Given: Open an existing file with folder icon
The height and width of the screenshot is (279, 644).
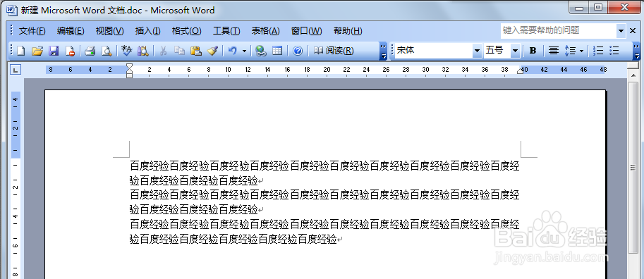Looking at the screenshot, I should tap(37, 51).
